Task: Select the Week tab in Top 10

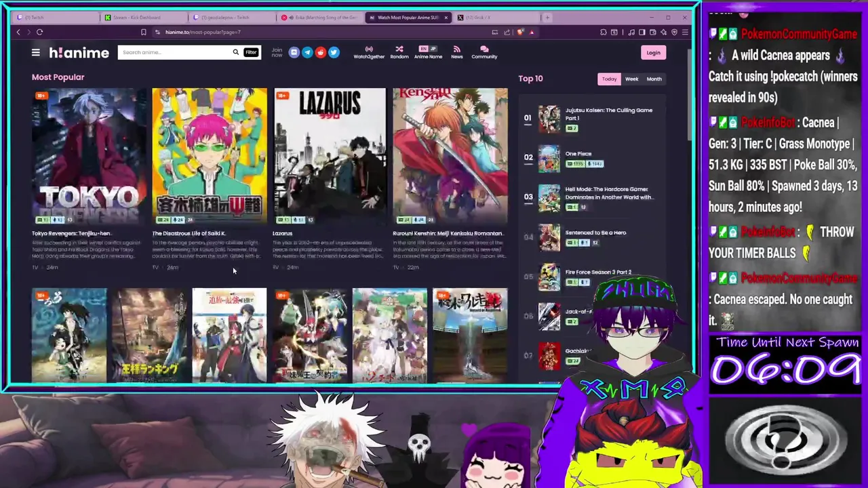Action: click(631, 79)
